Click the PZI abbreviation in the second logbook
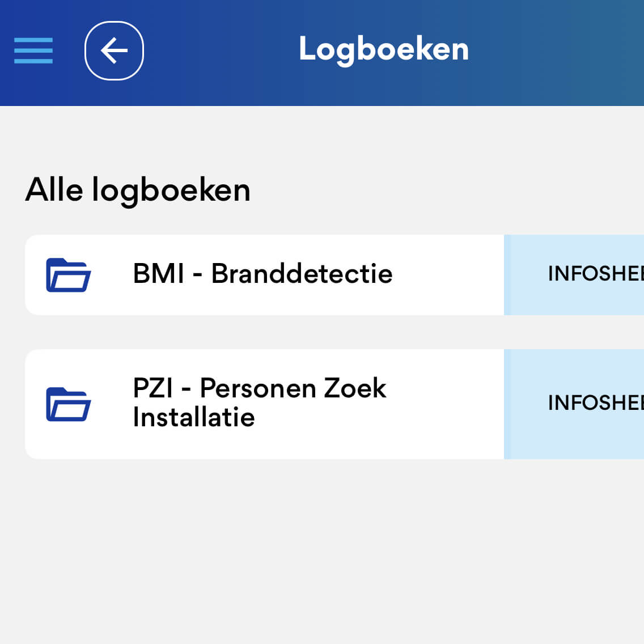The height and width of the screenshot is (644, 644). [152, 388]
